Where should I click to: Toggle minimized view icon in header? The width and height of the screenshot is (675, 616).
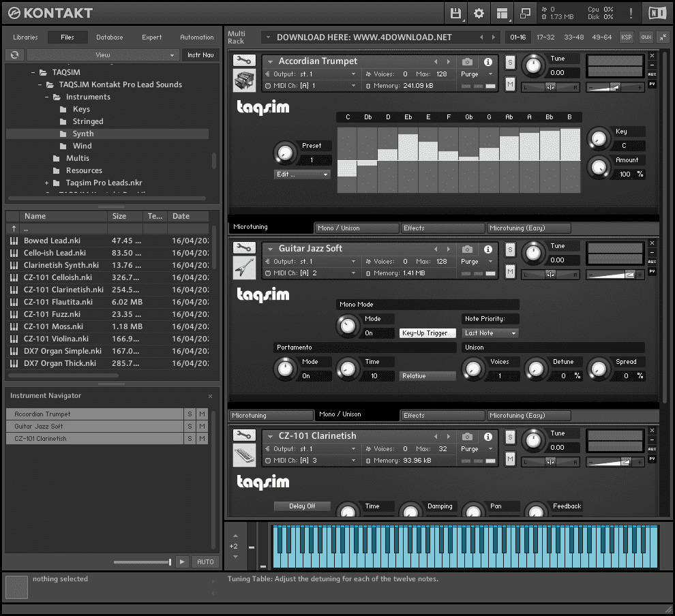[525, 14]
